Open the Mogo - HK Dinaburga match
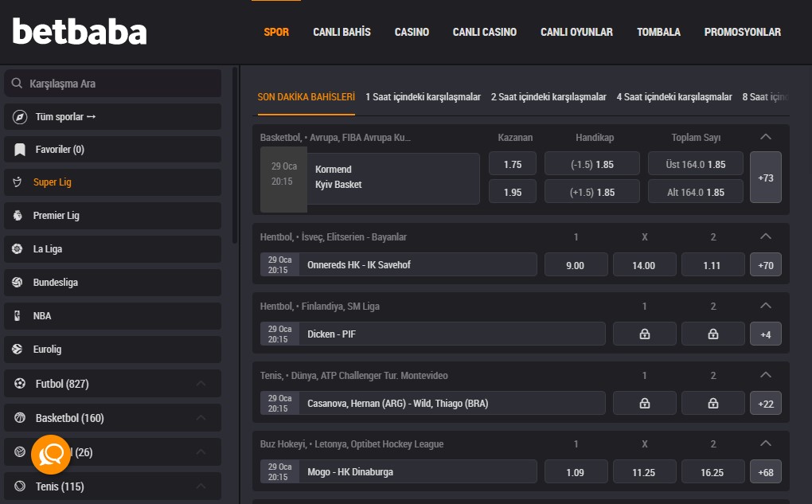 (399, 472)
